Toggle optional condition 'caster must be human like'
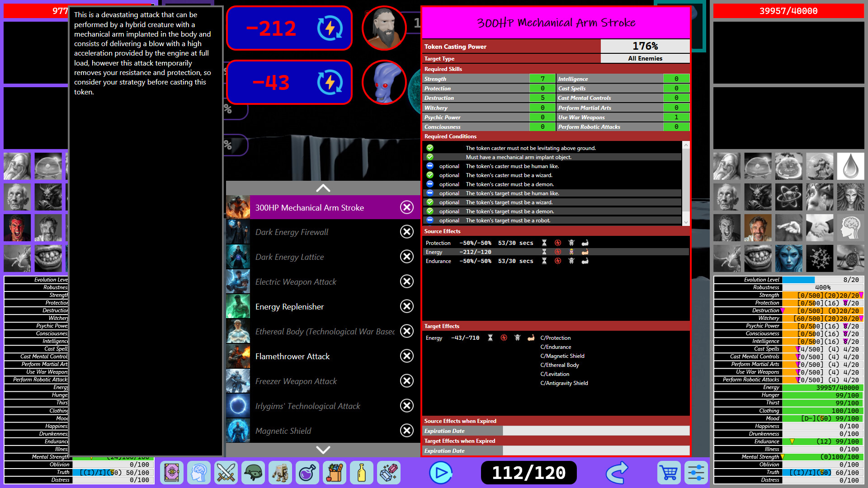The image size is (868, 488). click(x=429, y=166)
